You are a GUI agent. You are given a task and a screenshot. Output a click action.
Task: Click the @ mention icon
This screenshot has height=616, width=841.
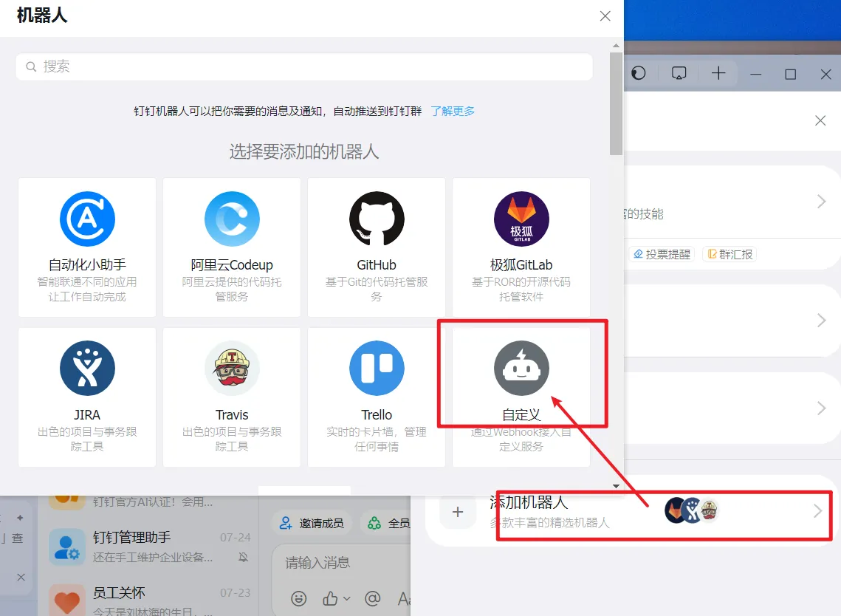(373, 598)
